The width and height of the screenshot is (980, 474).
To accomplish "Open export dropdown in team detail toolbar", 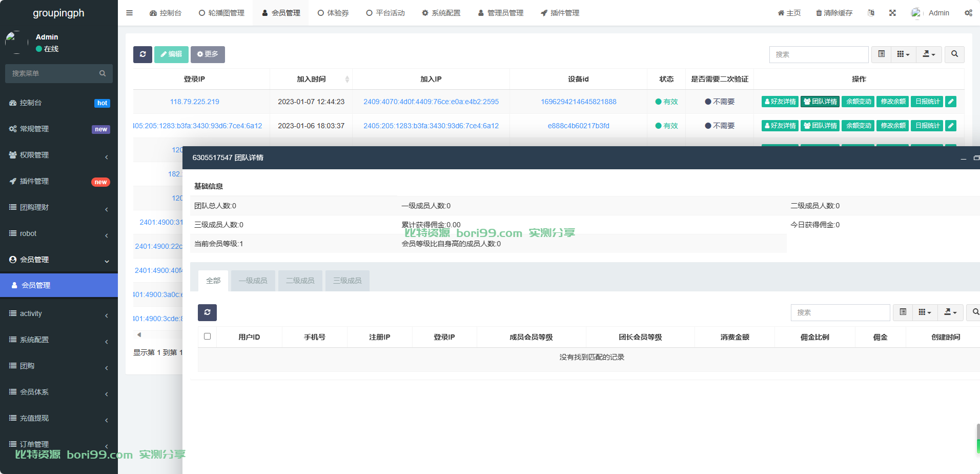I will 950,312.
